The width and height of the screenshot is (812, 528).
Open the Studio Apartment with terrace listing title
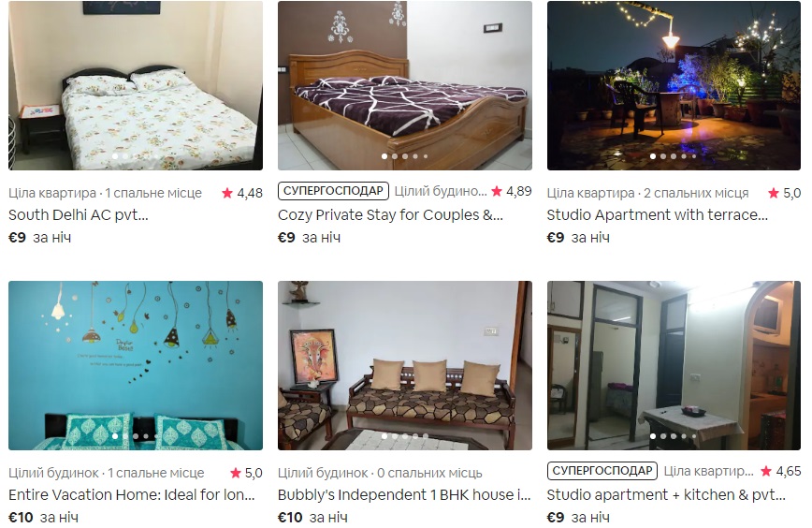coord(657,215)
